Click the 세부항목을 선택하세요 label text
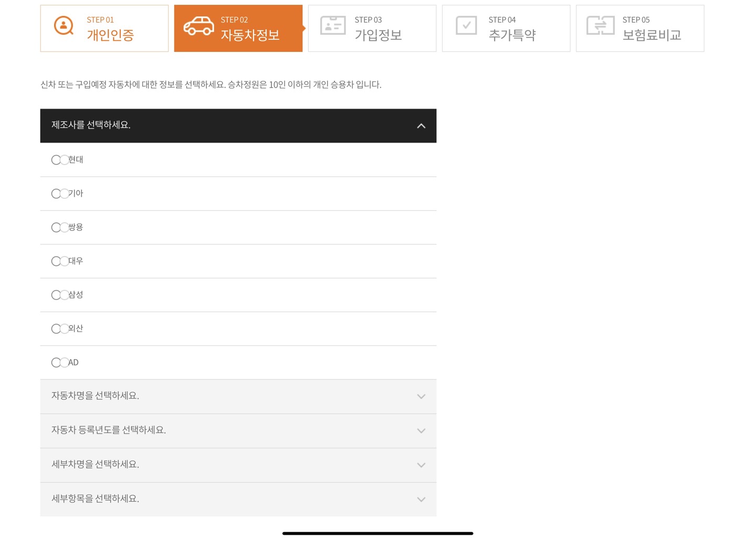 tap(95, 499)
